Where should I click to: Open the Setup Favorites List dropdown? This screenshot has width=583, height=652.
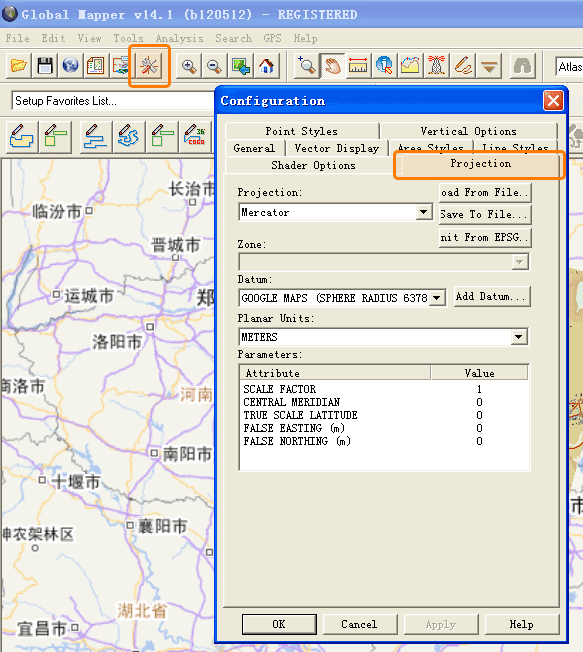pyautogui.click(x=113, y=101)
